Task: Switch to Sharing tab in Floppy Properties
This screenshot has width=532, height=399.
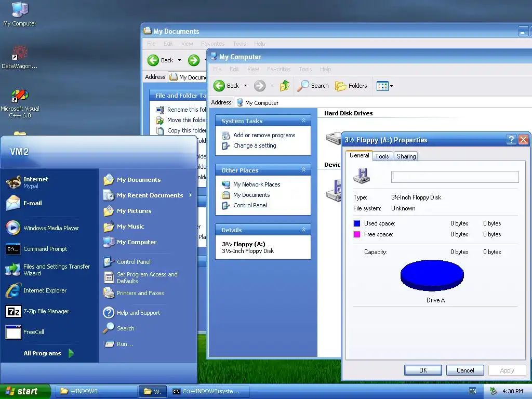Action: click(x=406, y=156)
